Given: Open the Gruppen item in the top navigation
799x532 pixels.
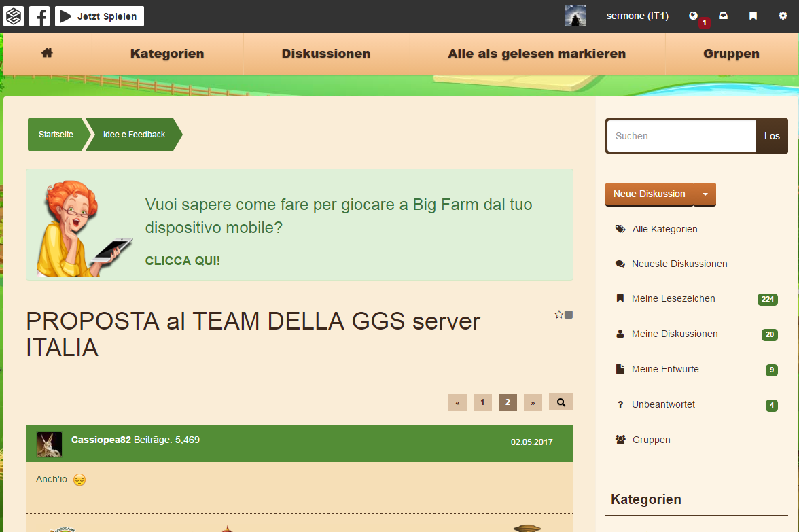Looking at the screenshot, I should [731, 54].
